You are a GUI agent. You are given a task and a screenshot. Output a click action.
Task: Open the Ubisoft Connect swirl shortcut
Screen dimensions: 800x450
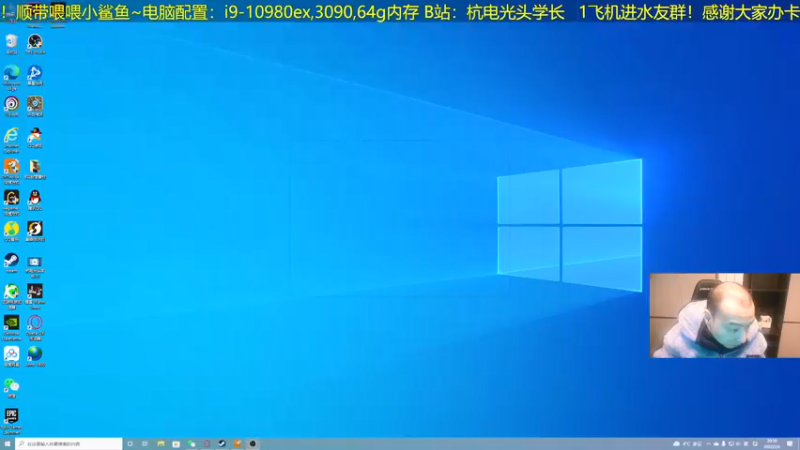11,106
